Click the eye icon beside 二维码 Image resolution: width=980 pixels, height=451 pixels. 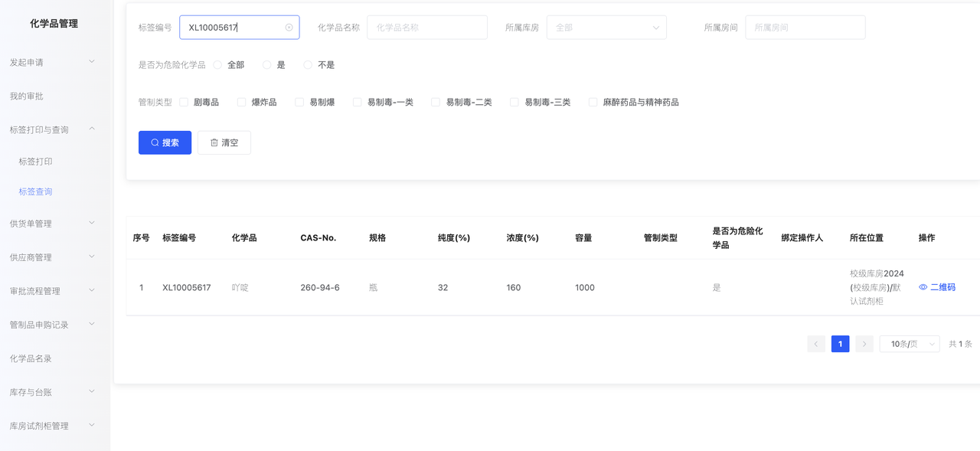(923, 287)
